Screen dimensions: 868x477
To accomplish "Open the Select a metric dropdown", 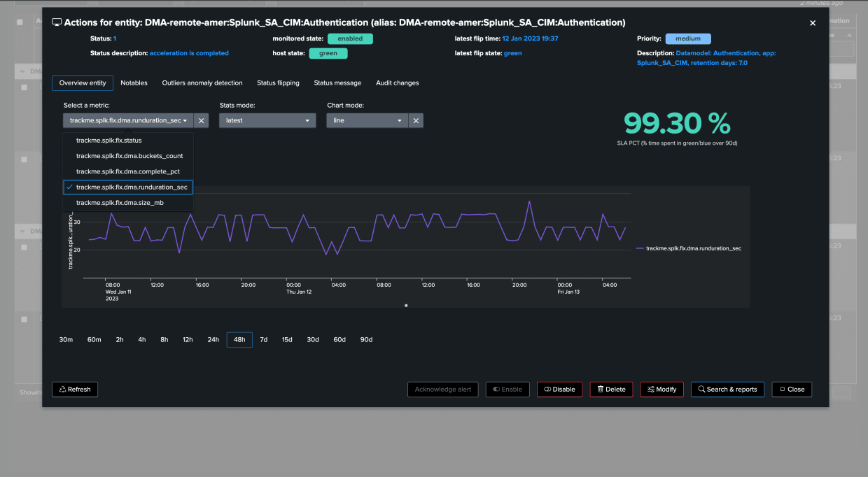I will 127,120.
